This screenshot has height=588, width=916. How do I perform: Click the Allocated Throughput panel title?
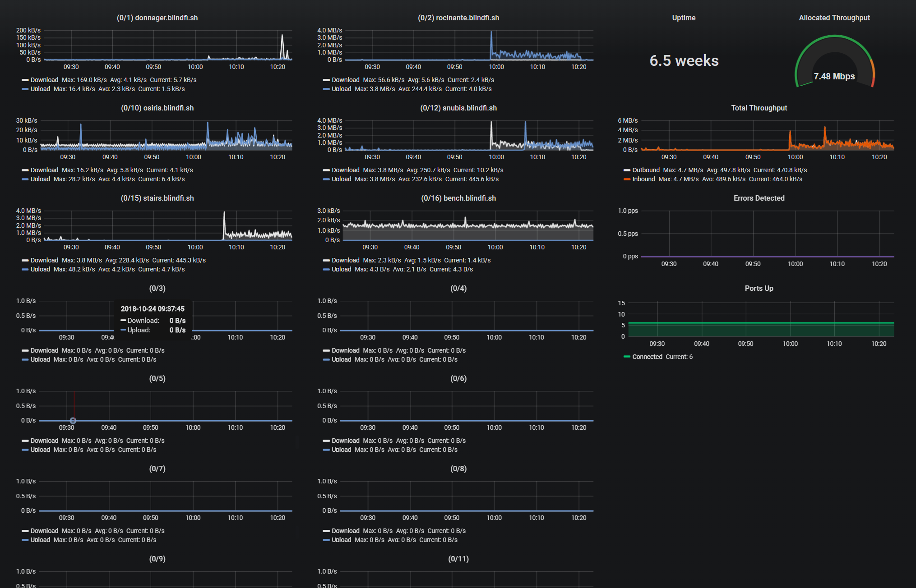834,18
